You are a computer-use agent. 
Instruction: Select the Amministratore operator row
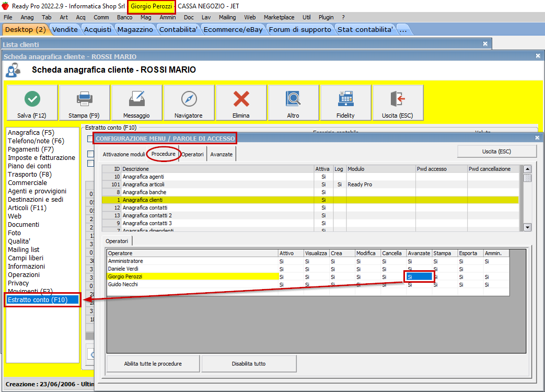click(x=308, y=261)
